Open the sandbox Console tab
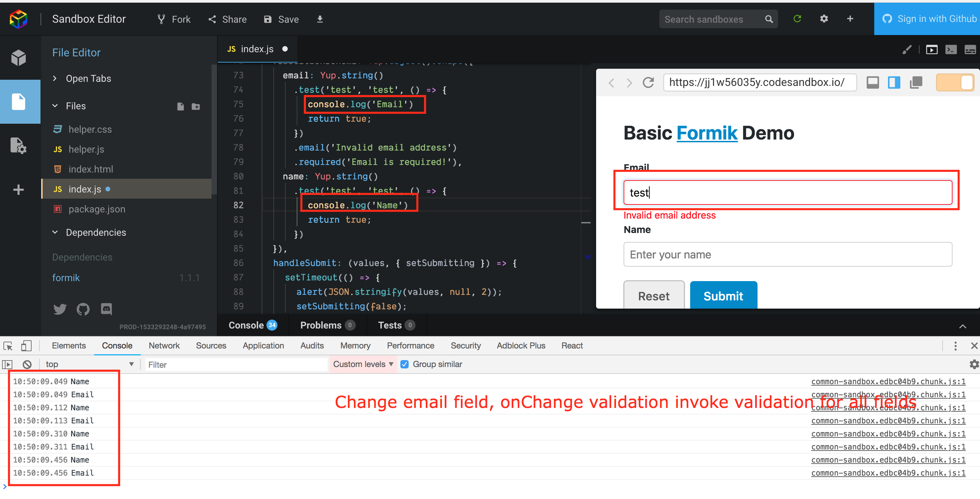The image size is (980, 499). pyautogui.click(x=253, y=325)
